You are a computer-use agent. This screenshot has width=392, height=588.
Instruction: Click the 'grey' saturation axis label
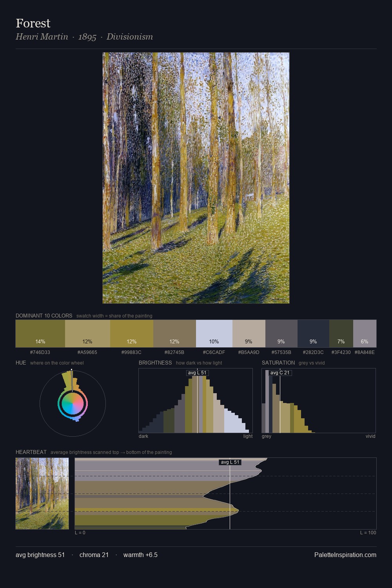[267, 436]
